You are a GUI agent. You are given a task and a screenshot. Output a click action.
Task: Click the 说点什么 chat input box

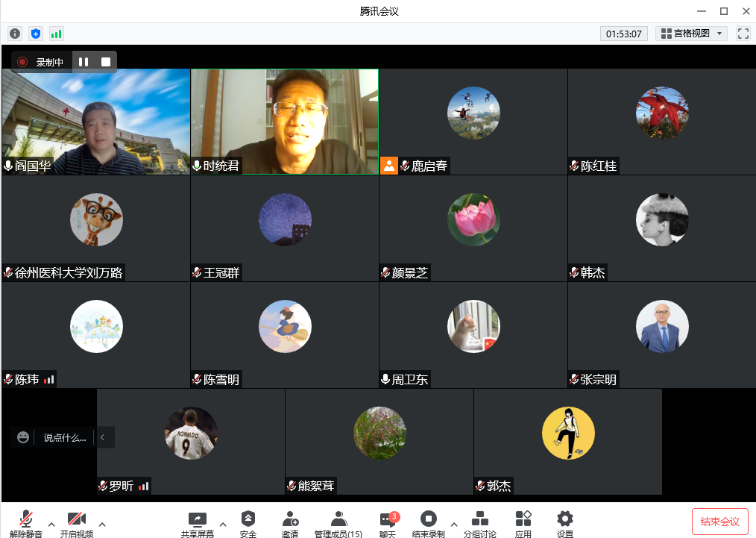[64, 438]
